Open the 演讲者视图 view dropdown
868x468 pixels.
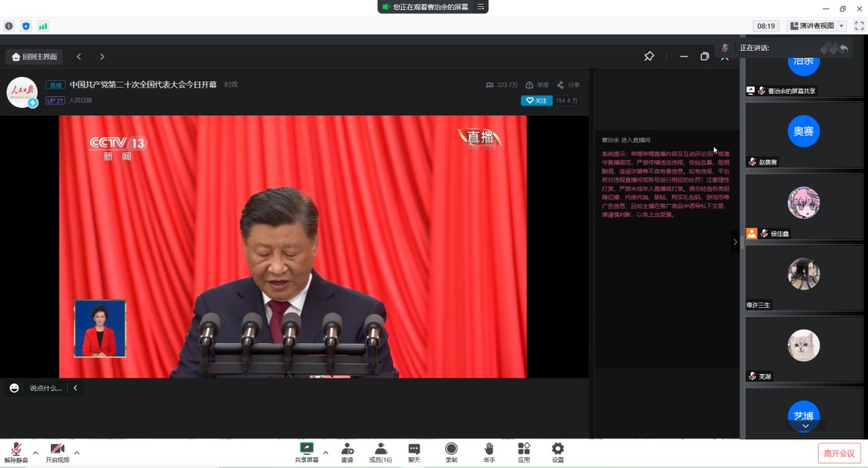[816, 25]
